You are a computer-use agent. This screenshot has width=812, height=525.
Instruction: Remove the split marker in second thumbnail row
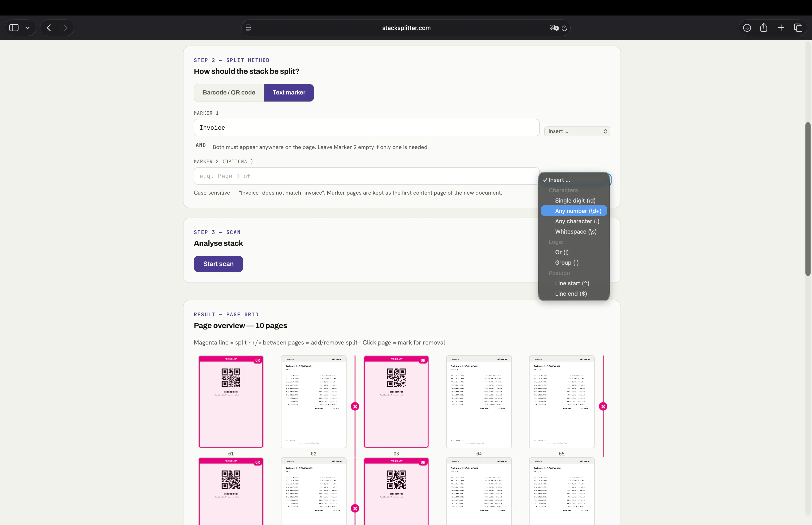(355, 508)
